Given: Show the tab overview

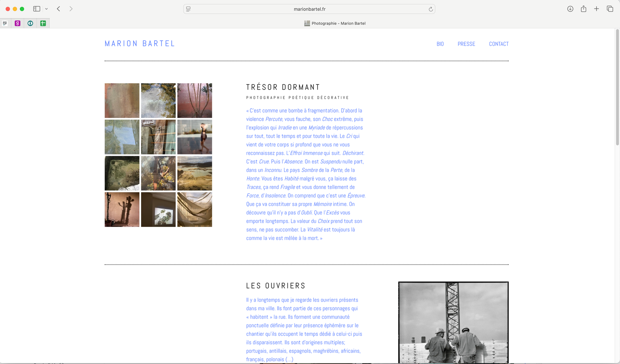Looking at the screenshot, I should coord(610,9).
